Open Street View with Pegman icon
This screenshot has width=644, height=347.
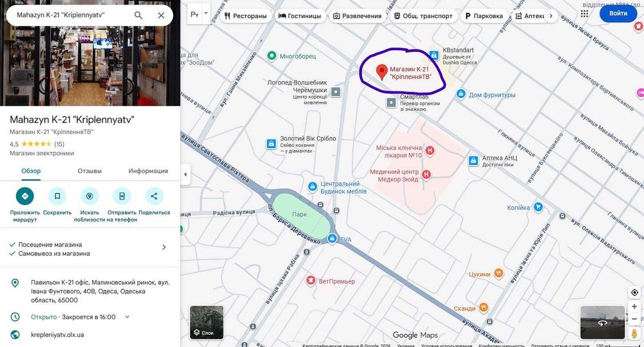click(x=634, y=333)
